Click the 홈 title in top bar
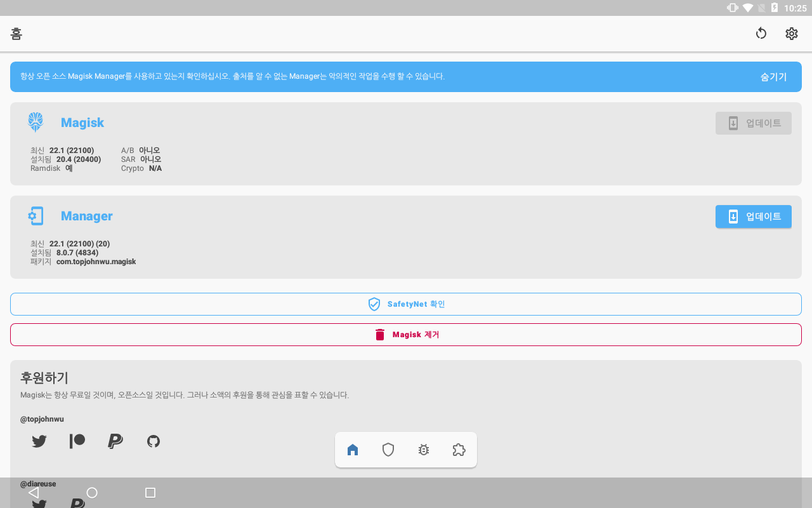 coord(16,34)
